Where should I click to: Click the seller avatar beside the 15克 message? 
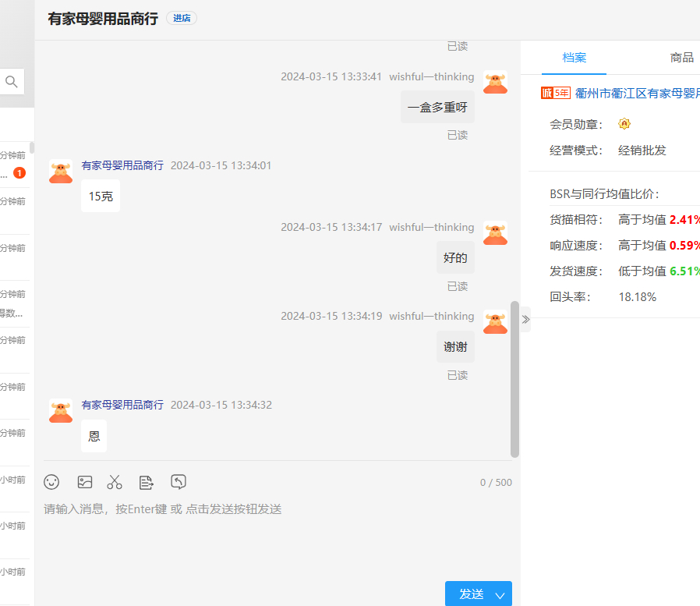pos(61,172)
